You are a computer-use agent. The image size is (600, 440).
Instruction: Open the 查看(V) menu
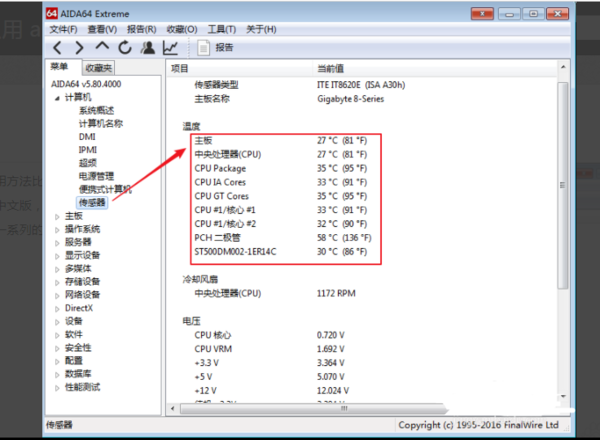[x=102, y=29]
